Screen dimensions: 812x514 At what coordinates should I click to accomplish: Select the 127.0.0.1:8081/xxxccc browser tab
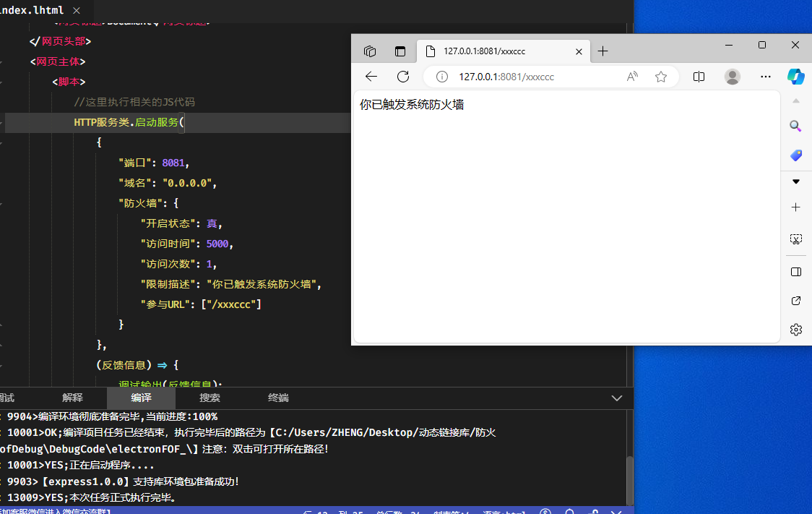click(502, 51)
